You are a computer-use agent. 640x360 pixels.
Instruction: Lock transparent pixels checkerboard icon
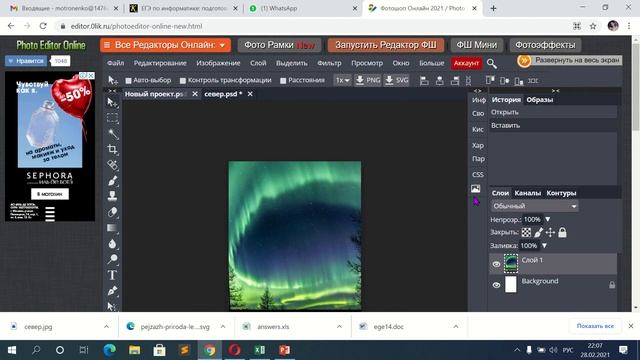(526, 232)
